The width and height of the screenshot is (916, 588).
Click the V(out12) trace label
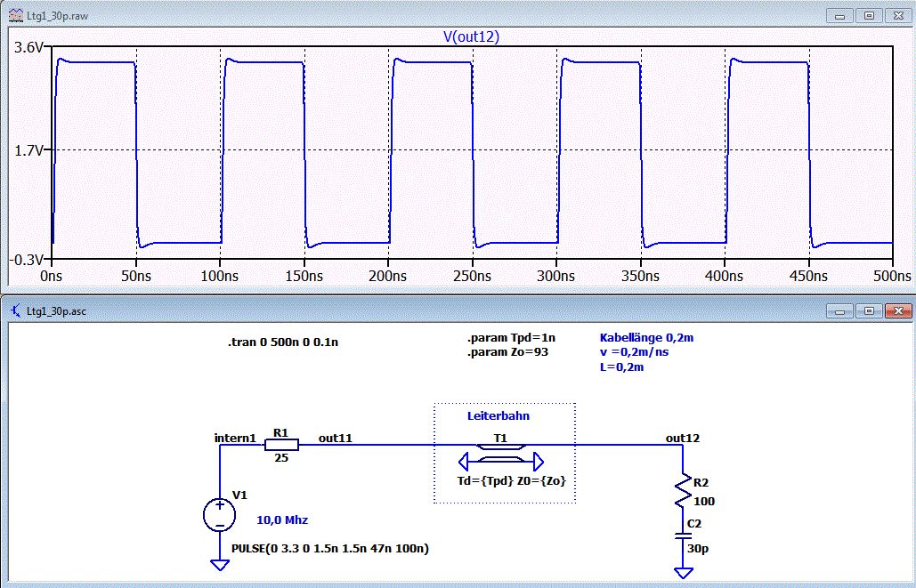471,36
